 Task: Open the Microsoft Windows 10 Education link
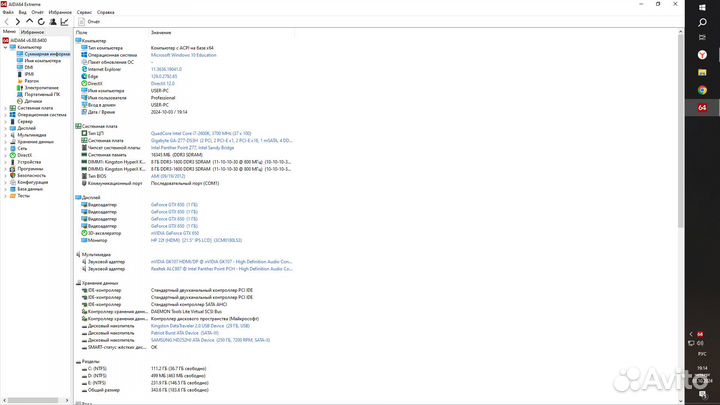click(x=184, y=55)
